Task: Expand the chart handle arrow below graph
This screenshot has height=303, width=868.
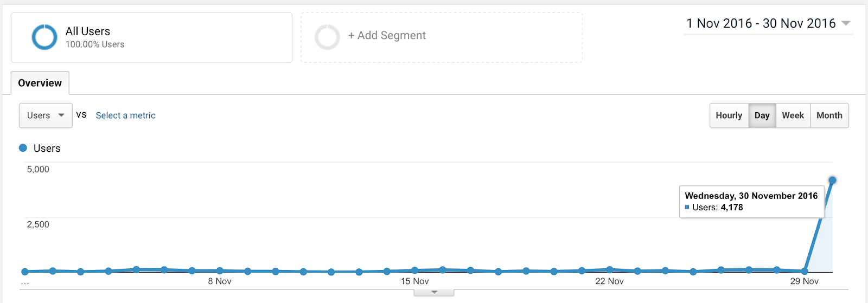Action: tap(434, 293)
